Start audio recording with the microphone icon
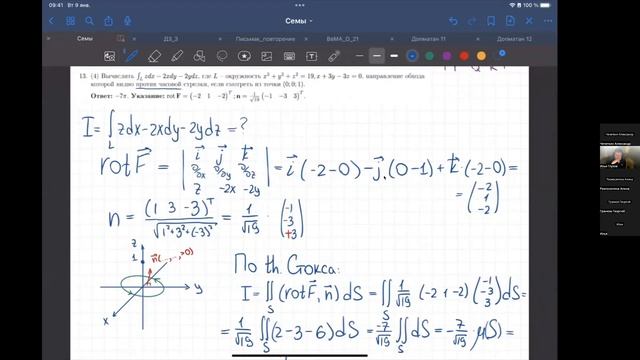This screenshot has width=640, height=360. click(127, 21)
